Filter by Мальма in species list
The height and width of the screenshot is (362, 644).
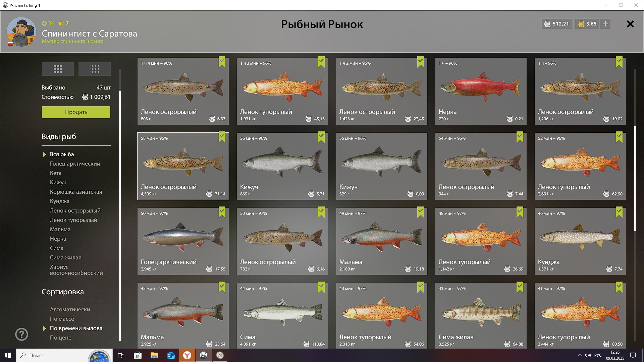pos(60,229)
